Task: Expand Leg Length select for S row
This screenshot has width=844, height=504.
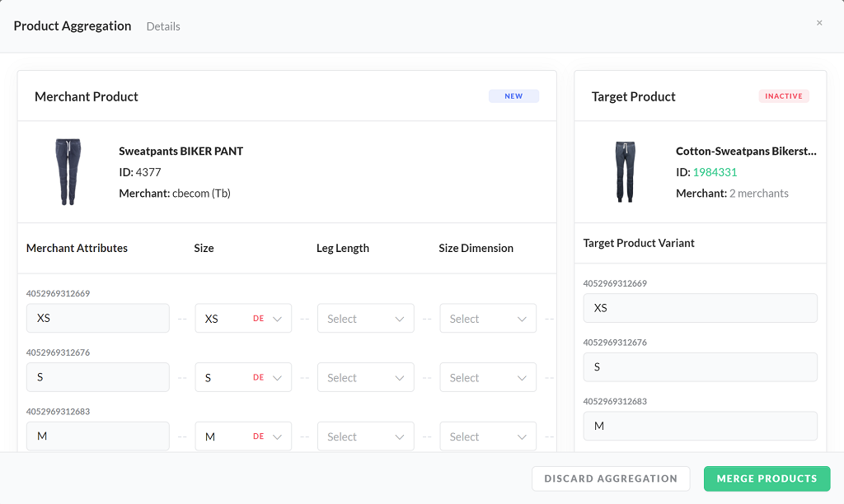Action: tap(365, 378)
